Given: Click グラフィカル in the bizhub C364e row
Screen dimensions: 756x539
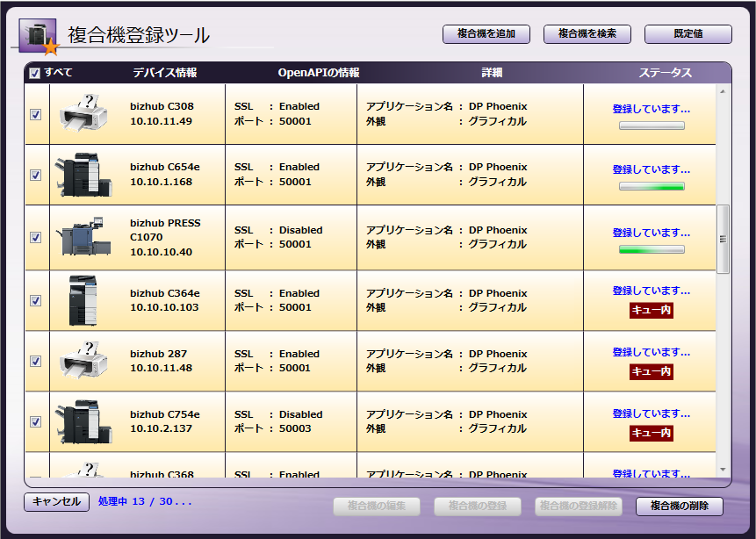Looking at the screenshot, I should pyautogui.click(x=498, y=307).
